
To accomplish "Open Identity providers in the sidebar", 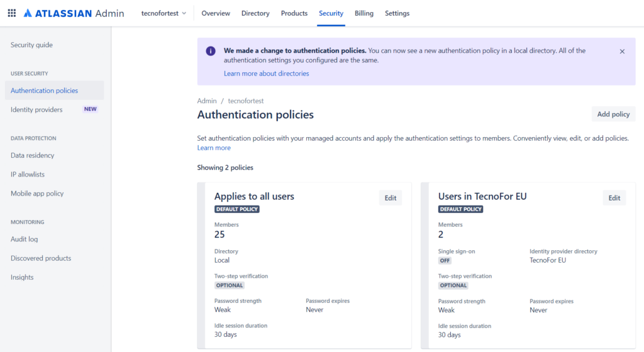I will click(36, 109).
